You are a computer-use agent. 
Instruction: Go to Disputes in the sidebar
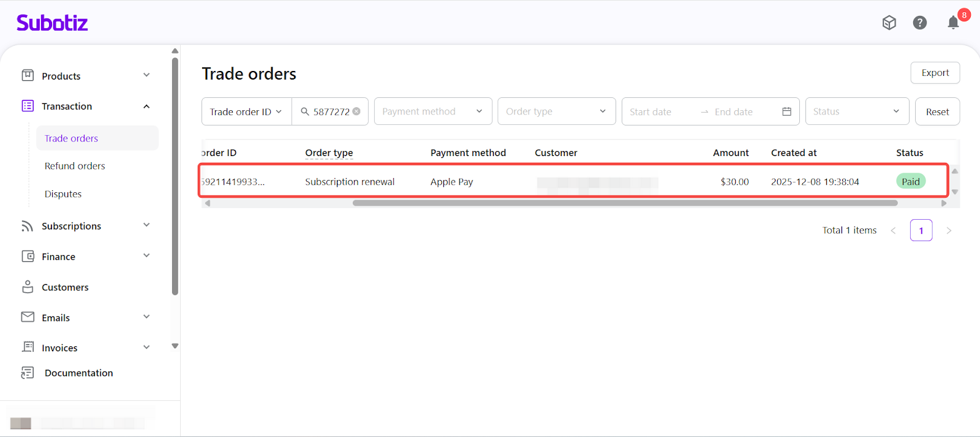[63, 194]
